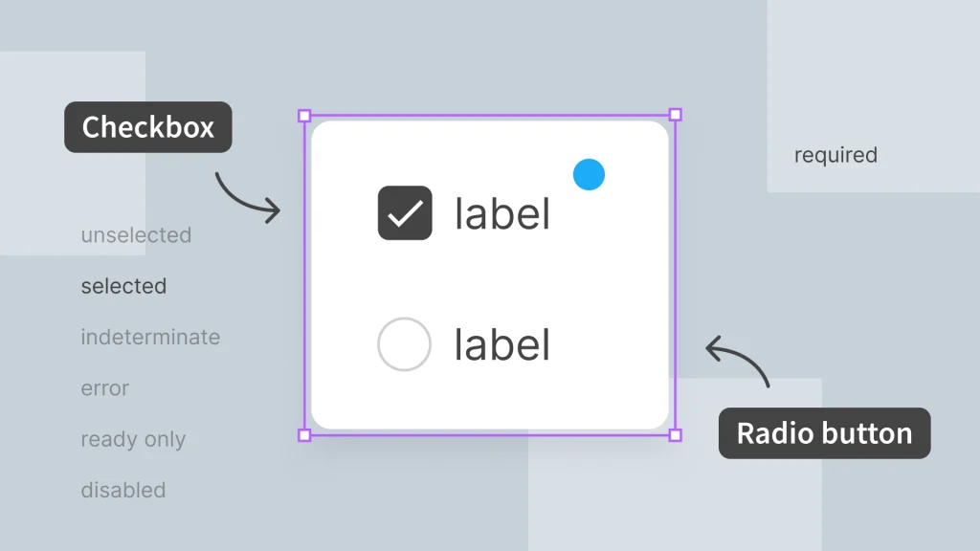Click the required text label
This screenshot has width=980, height=551.
pos(835,154)
